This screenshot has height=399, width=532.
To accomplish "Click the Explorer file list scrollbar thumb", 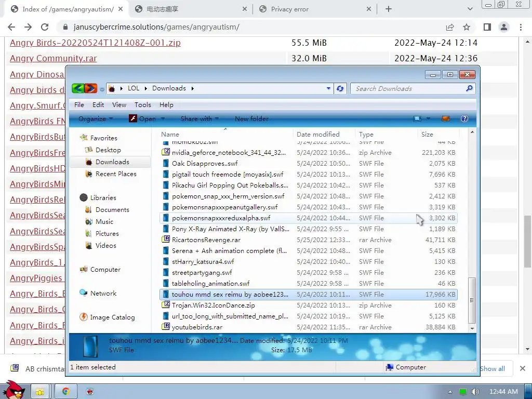I will pos(472,300).
